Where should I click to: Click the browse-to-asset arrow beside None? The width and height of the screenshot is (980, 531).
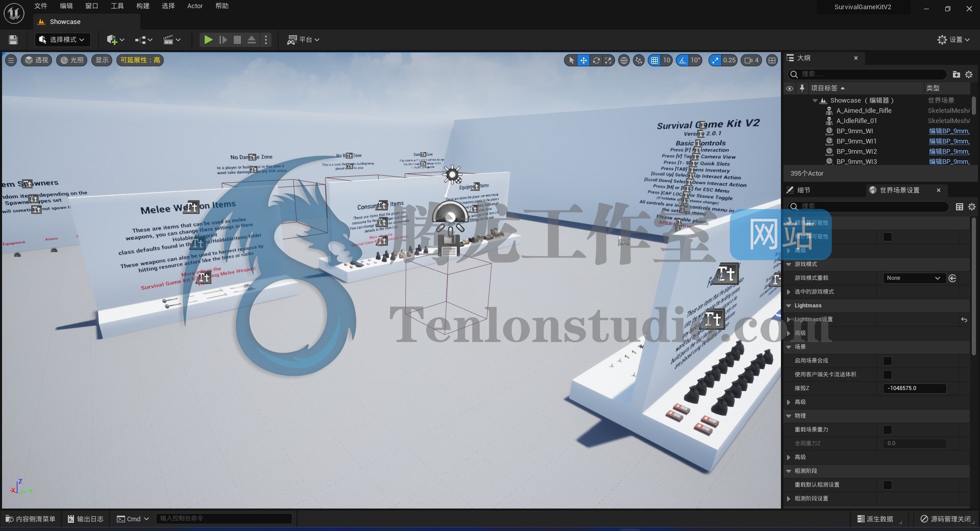coord(952,278)
